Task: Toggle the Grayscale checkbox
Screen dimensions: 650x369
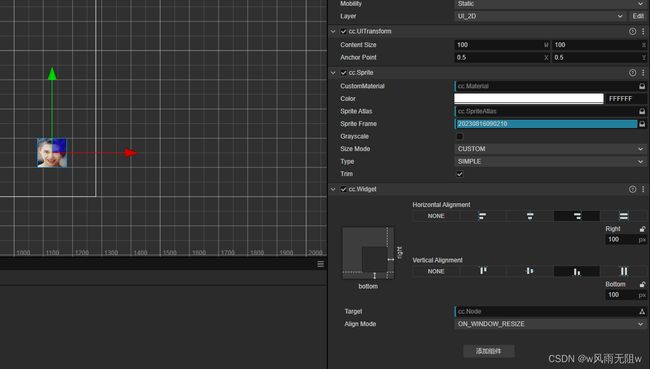Action: point(459,136)
